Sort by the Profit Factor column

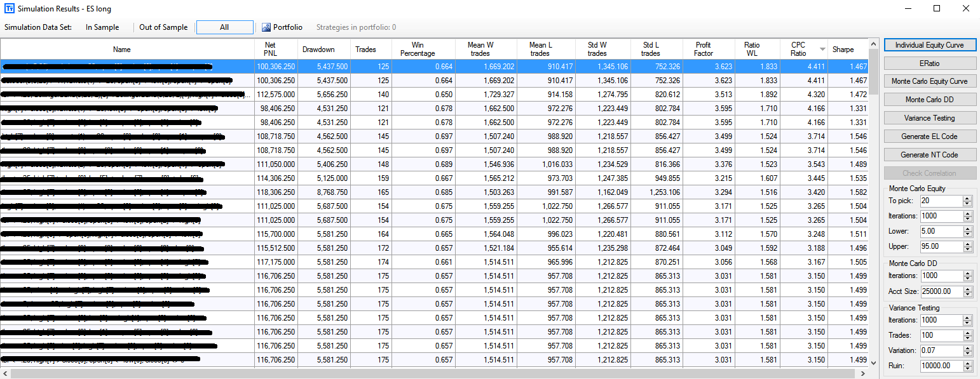pos(709,50)
